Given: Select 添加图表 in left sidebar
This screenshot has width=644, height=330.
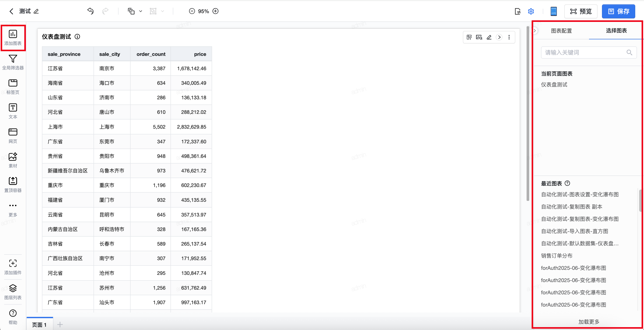Looking at the screenshot, I should (x=13, y=38).
